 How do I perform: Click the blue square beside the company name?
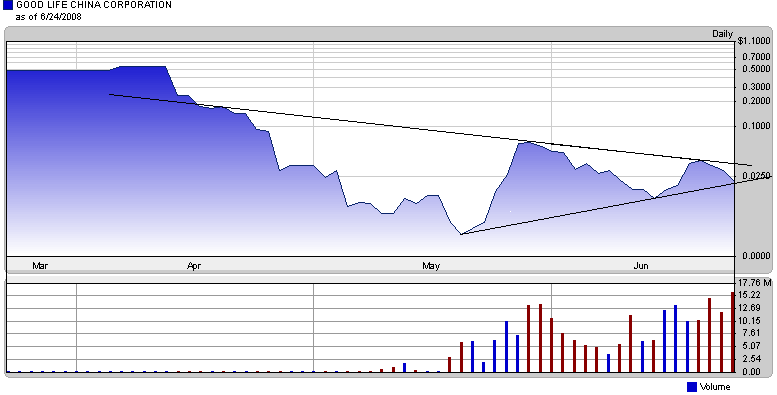[x=7, y=5]
